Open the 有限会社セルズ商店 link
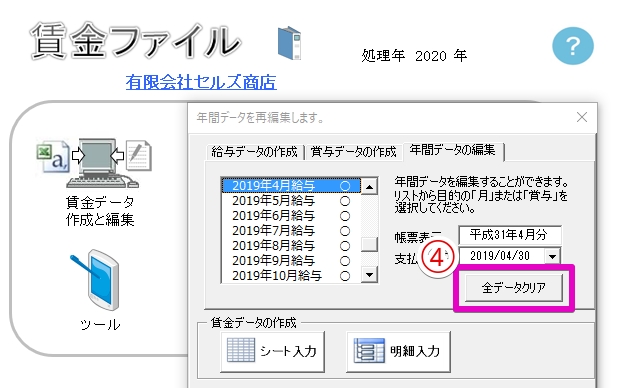The height and width of the screenshot is (388, 617). click(x=201, y=82)
